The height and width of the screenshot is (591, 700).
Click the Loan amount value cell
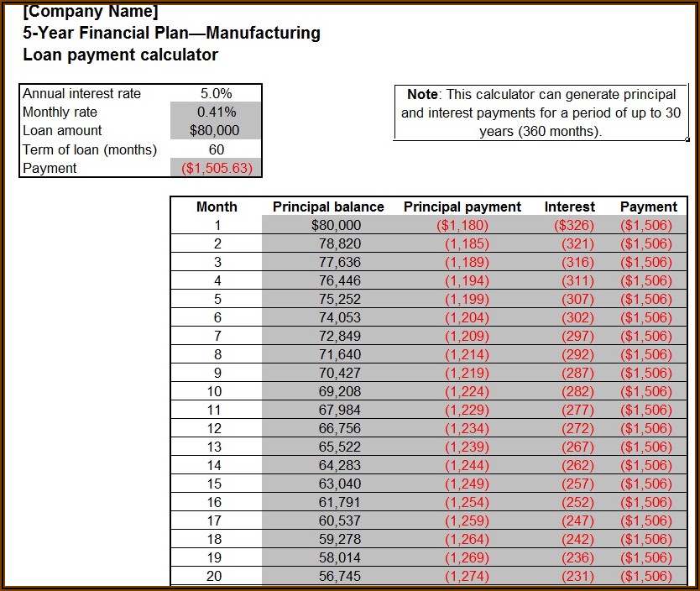coord(216,130)
